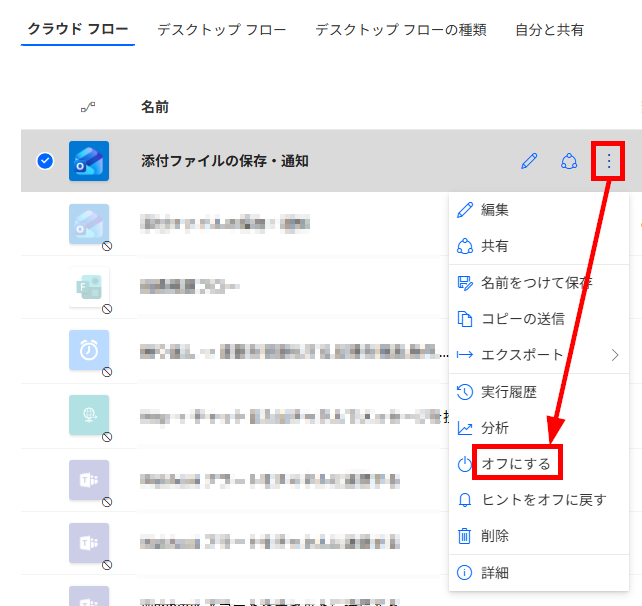Click the share icon in selected flow row
The width and height of the screenshot is (642, 606).
tap(569, 161)
